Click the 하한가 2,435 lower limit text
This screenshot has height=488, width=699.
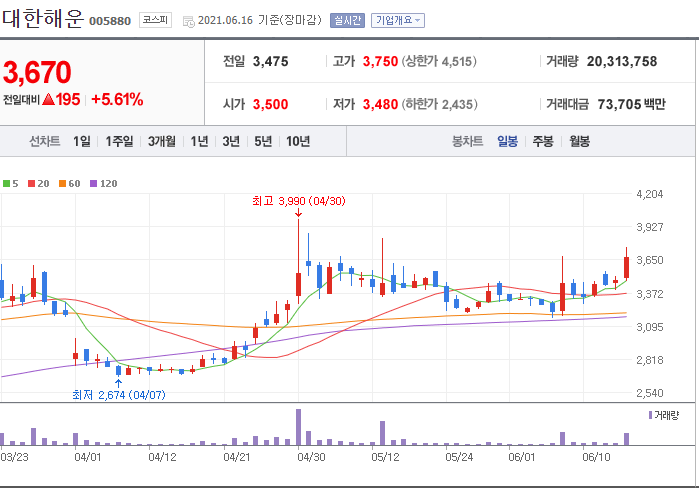(x=440, y=104)
